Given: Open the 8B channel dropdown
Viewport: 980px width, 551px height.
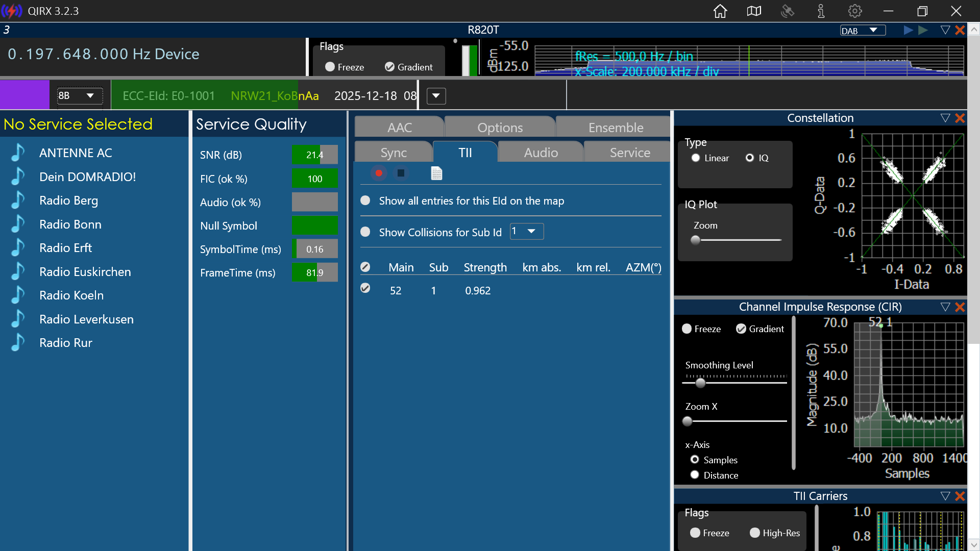Looking at the screenshot, I should [80, 96].
